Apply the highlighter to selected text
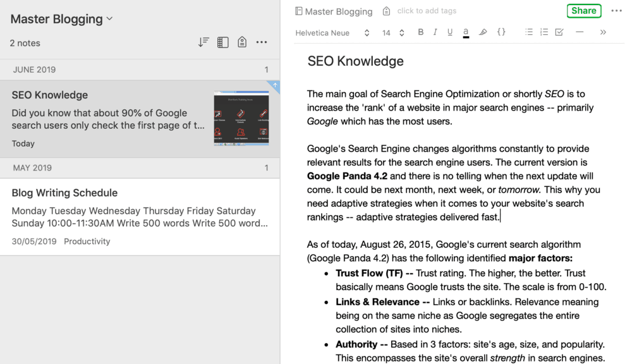 483,32
